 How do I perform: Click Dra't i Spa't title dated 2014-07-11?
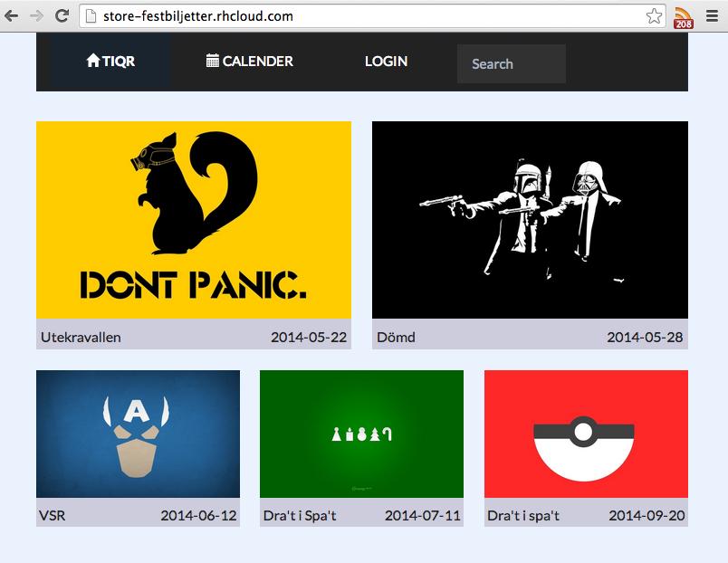[x=300, y=515]
